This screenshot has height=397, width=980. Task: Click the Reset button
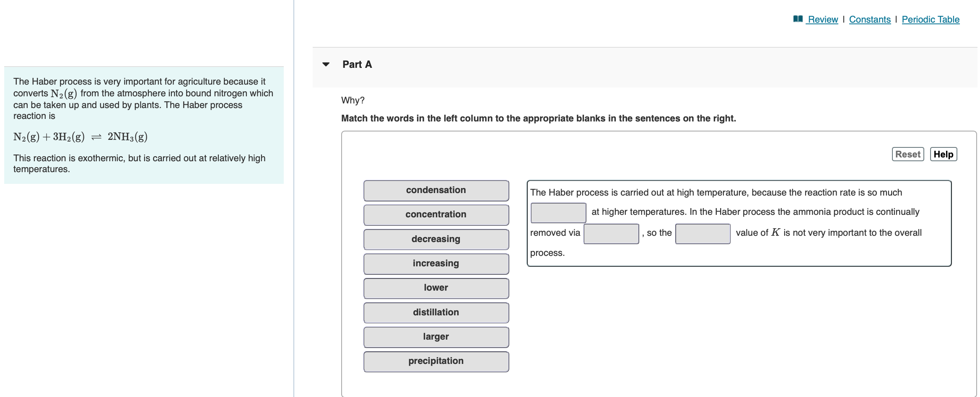(x=908, y=154)
